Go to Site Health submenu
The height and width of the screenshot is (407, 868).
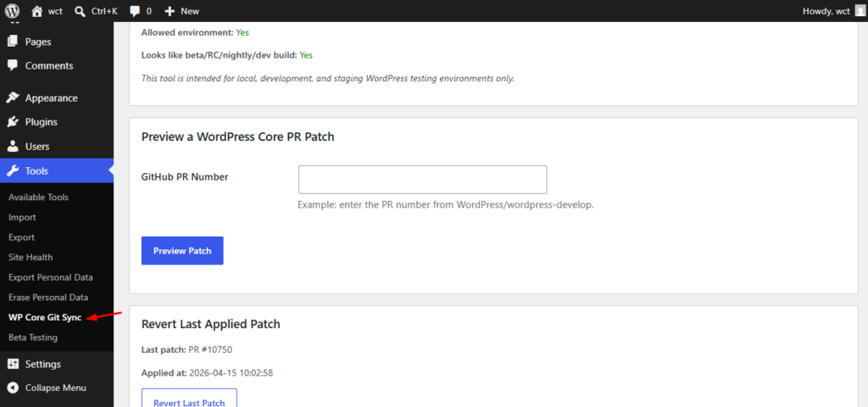pos(31,257)
